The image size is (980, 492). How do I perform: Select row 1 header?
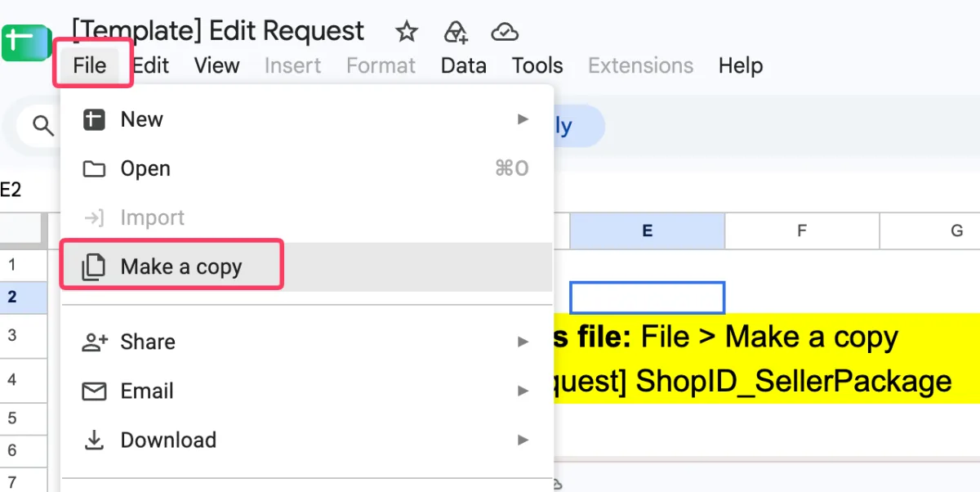coord(24,265)
